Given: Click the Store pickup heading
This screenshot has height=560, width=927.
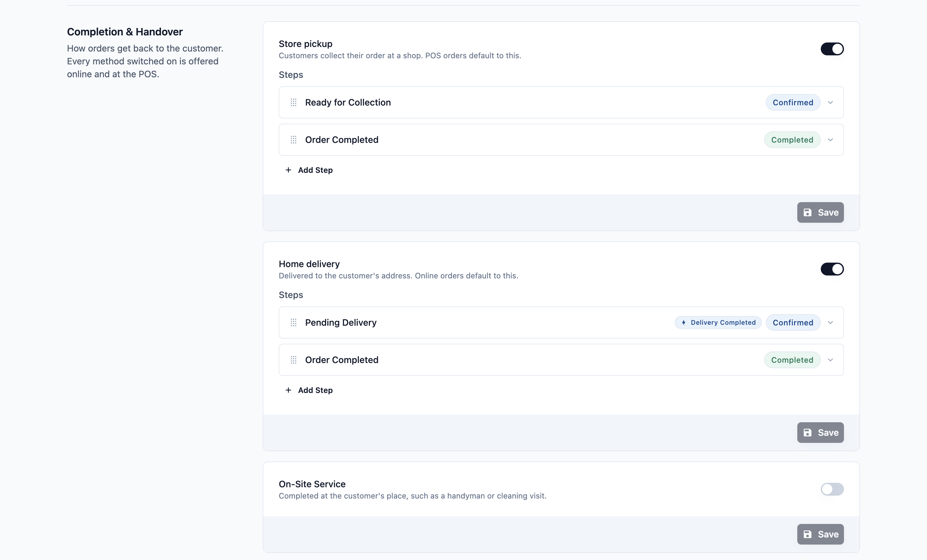Looking at the screenshot, I should click(x=305, y=44).
